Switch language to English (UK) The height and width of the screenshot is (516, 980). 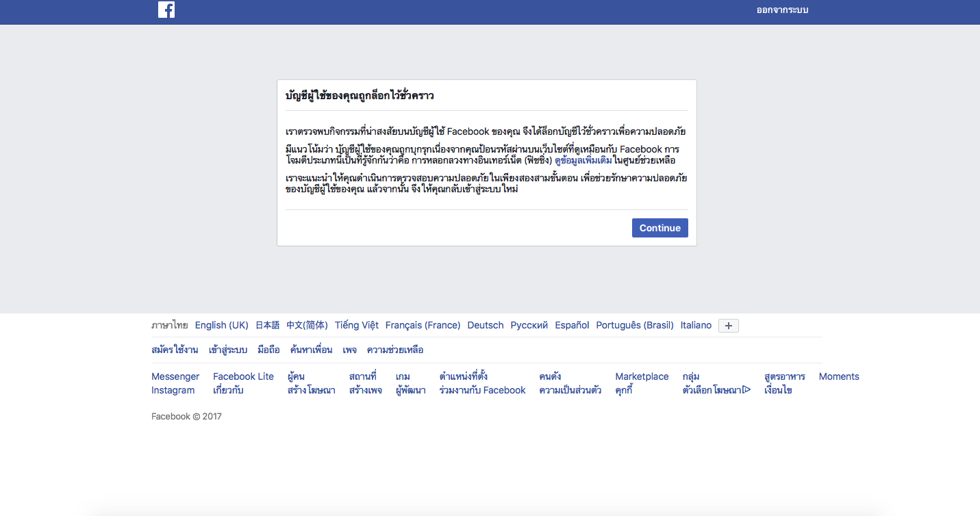pos(222,325)
